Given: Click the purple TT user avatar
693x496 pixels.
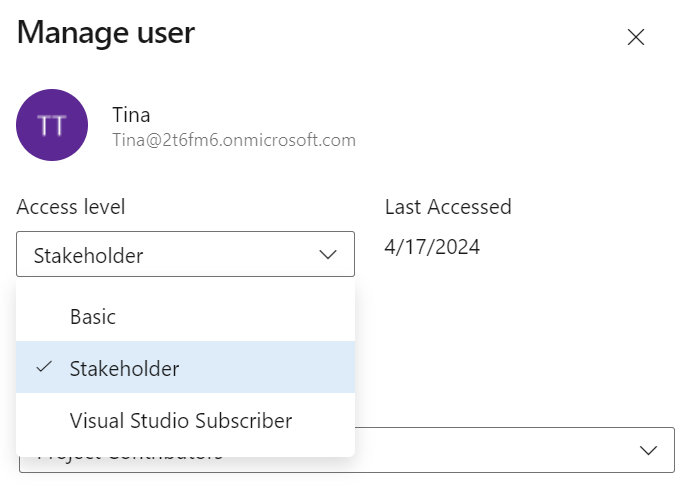Looking at the screenshot, I should [x=52, y=125].
